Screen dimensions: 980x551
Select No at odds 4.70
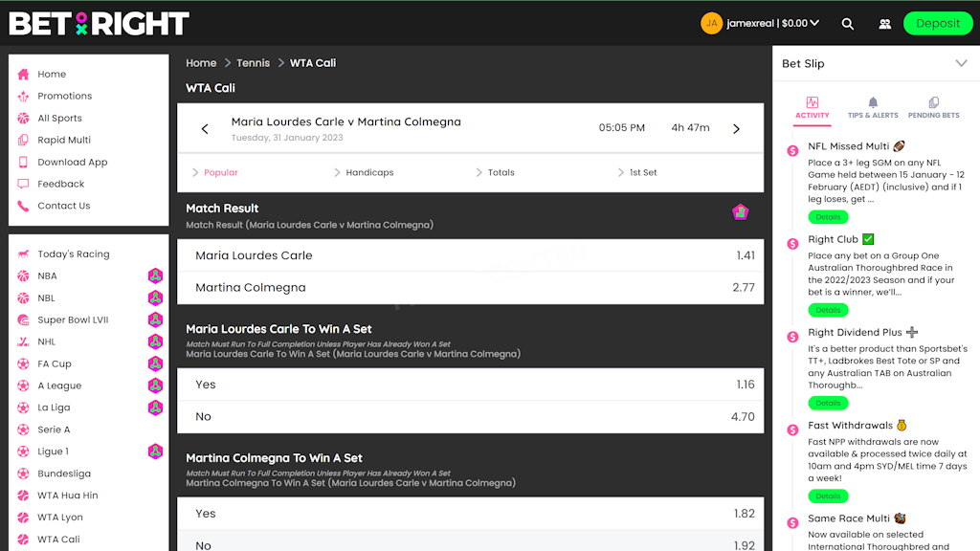click(471, 416)
